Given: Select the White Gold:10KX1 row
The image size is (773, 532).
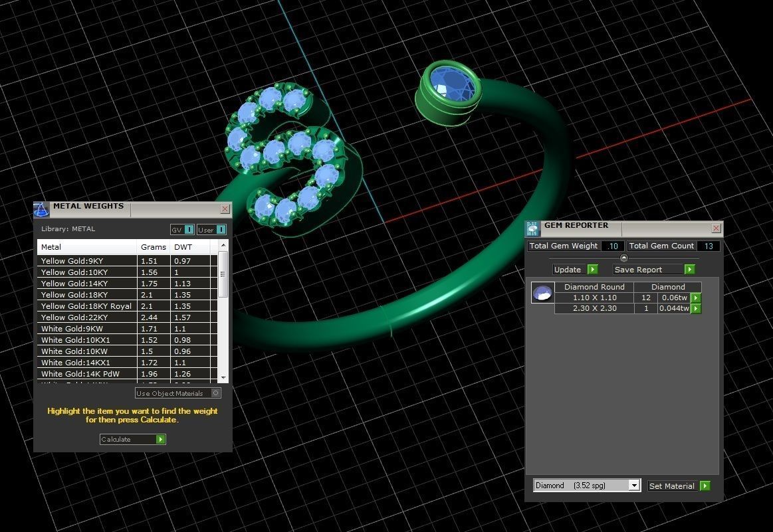Looking at the screenshot, I should (127, 340).
